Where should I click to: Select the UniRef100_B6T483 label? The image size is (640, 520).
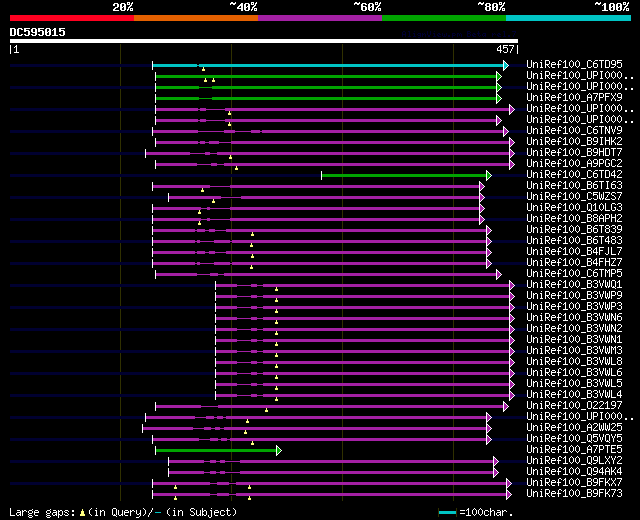[574, 241]
